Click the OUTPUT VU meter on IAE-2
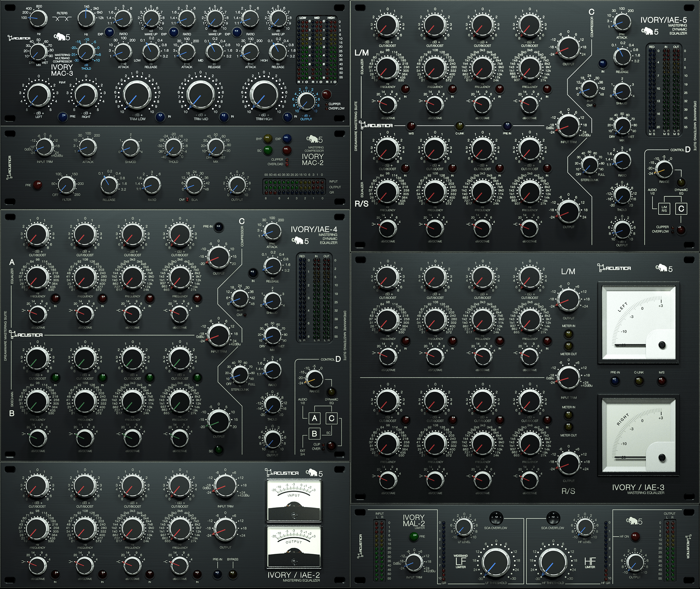700x589 pixels. point(294,547)
